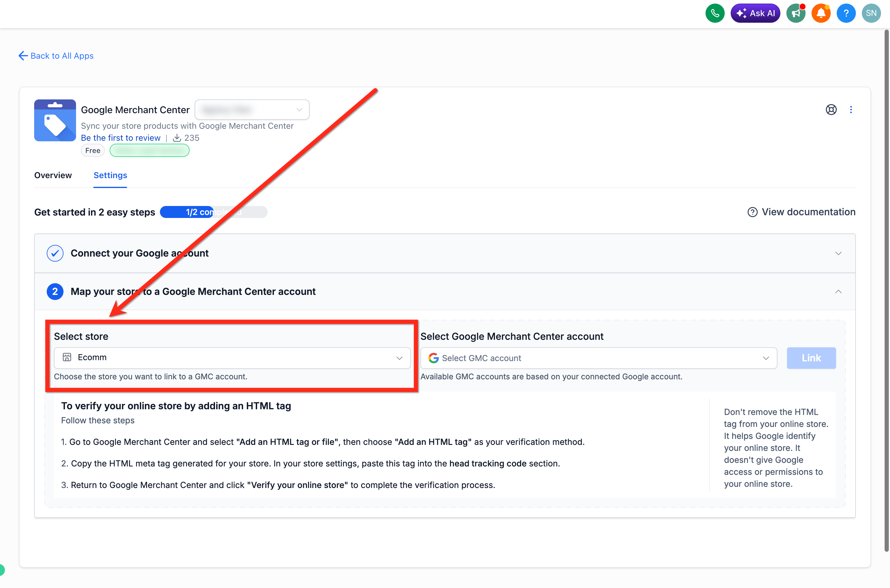Viewport: 890px width, 588px height.
Task: Click the store icon inside the Ecomm field
Action: 67,357
